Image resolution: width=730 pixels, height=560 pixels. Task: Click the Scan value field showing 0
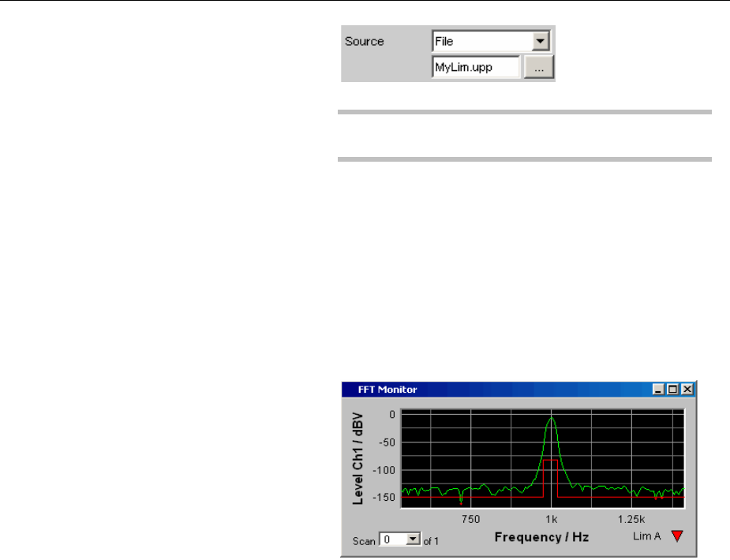pyautogui.click(x=393, y=539)
